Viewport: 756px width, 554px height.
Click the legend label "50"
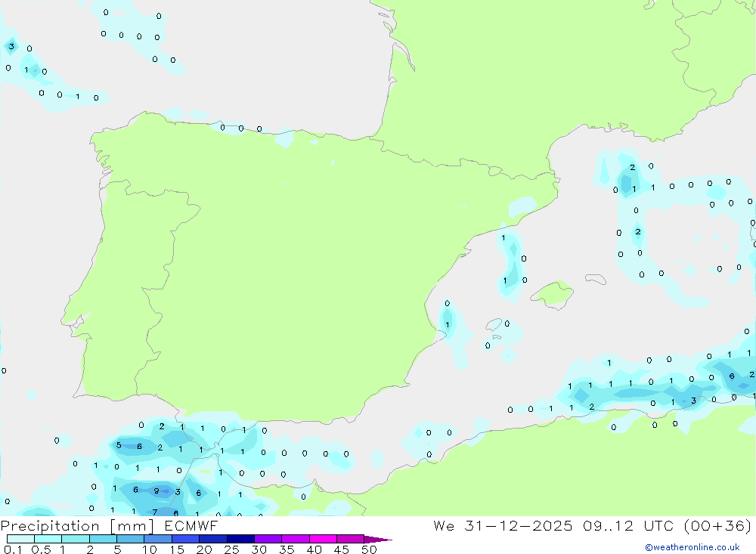click(370, 549)
